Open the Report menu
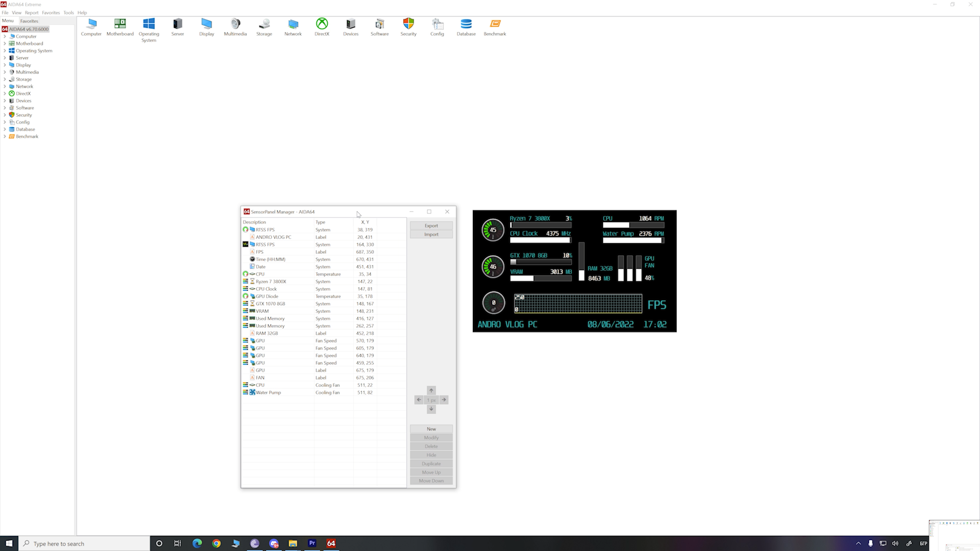 pos(32,12)
